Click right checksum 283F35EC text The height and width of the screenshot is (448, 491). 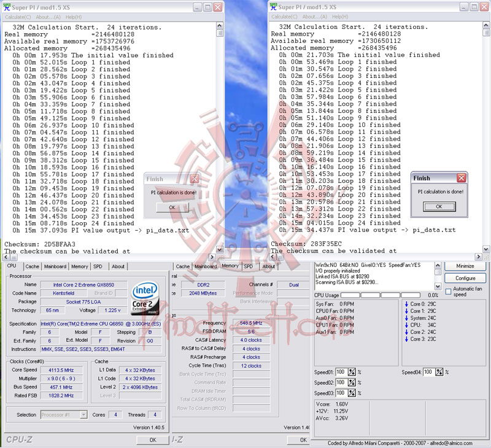click(326, 244)
